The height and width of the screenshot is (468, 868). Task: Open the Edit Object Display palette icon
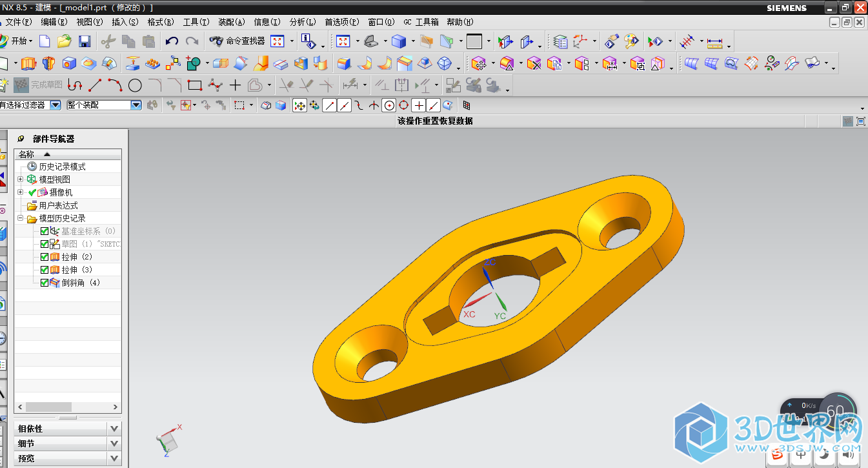coord(631,41)
